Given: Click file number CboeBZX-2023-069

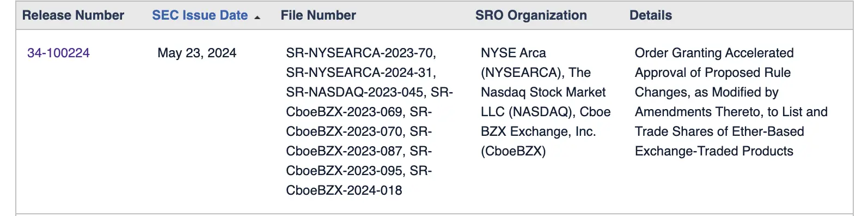Looking at the screenshot, I should tap(345, 112).
